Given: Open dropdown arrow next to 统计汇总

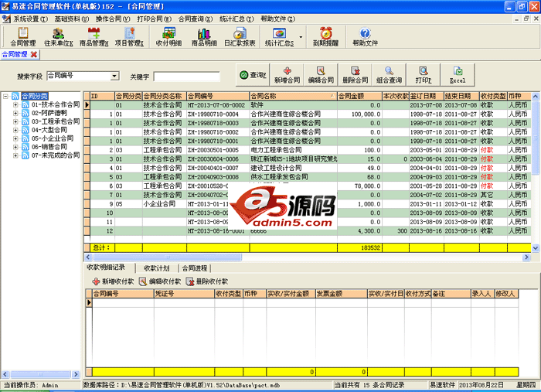Looking at the screenshot, I should (x=301, y=37).
